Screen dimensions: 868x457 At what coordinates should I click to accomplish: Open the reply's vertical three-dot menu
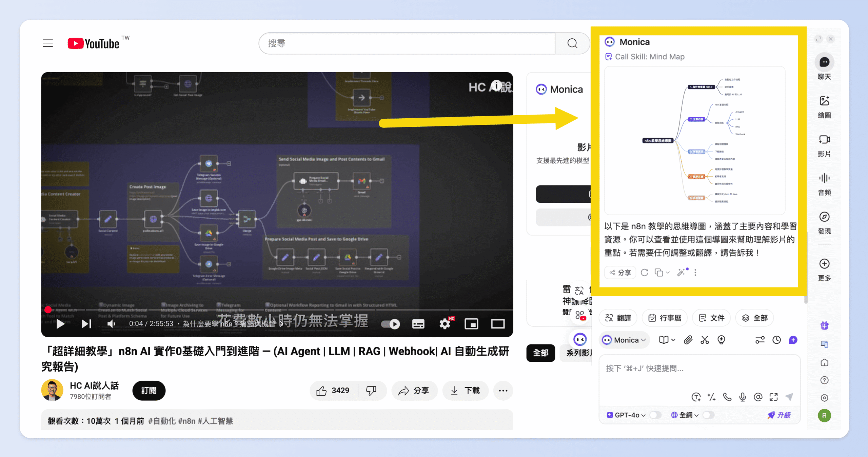(695, 273)
